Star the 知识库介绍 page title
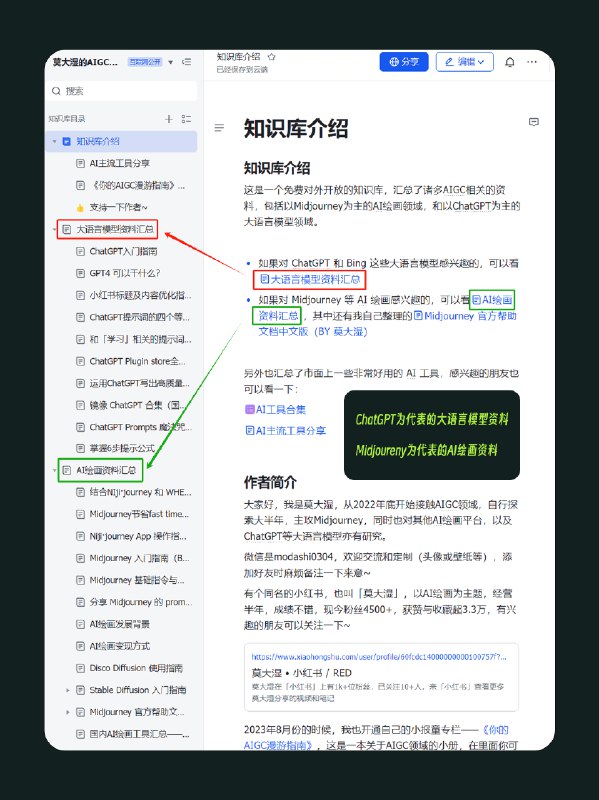This screenshot has height=800, width=599. 271,57
